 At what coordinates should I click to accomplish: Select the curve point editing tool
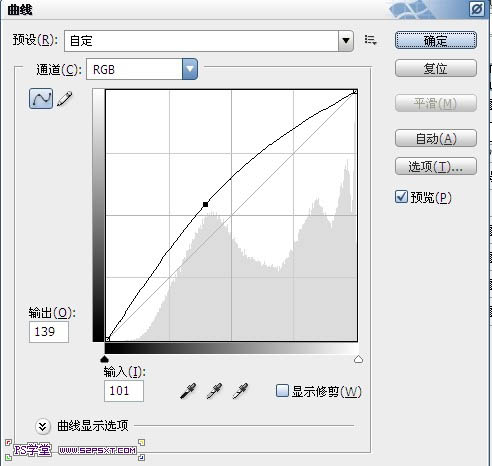coord(41,99)
